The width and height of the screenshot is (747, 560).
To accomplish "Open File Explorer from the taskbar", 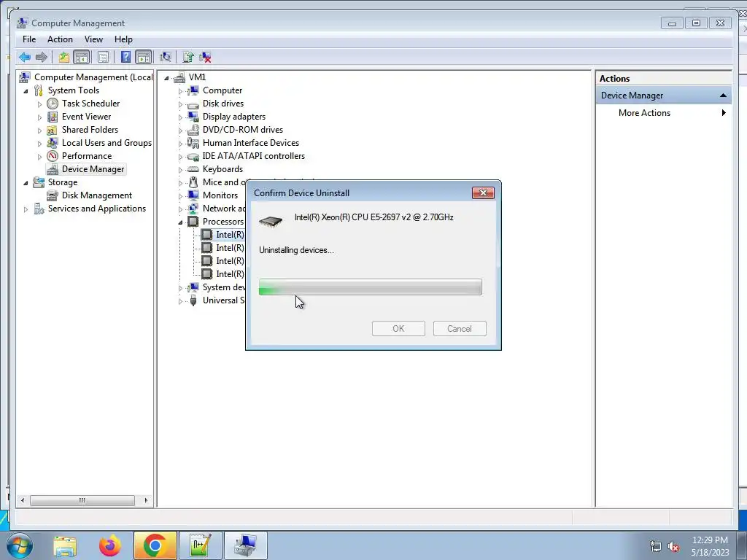I will pos(65,545).
